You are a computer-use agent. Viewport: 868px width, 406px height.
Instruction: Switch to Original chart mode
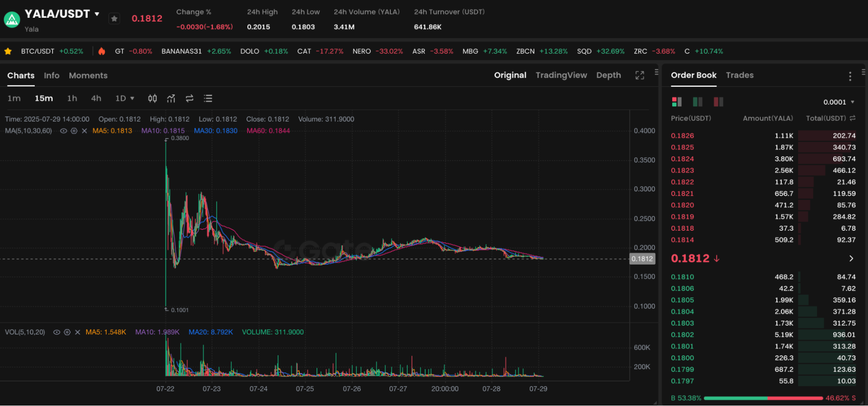(x=510, y=75)
